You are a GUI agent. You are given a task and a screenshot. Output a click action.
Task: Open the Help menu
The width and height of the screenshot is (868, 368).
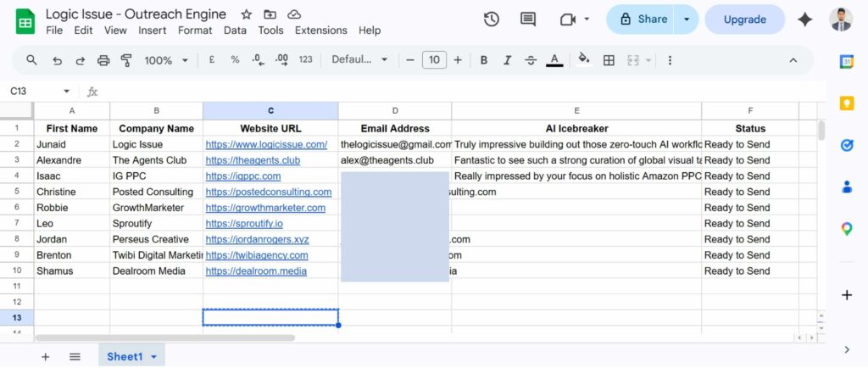[370, 31]
